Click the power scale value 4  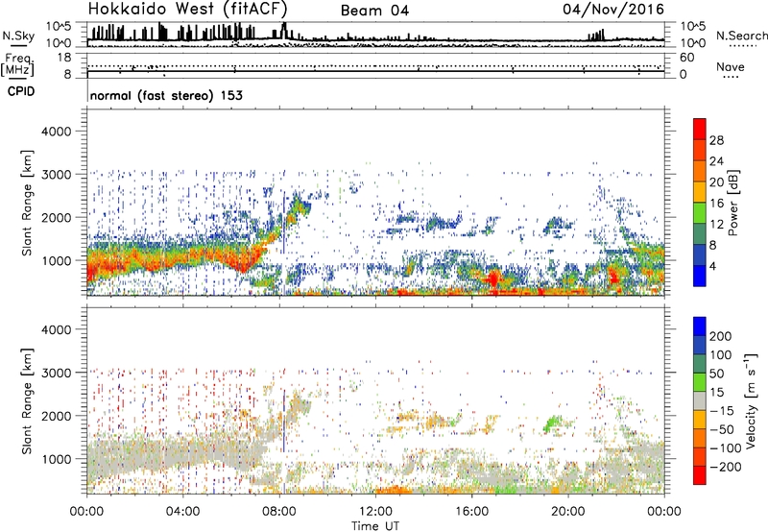[712, 266]
